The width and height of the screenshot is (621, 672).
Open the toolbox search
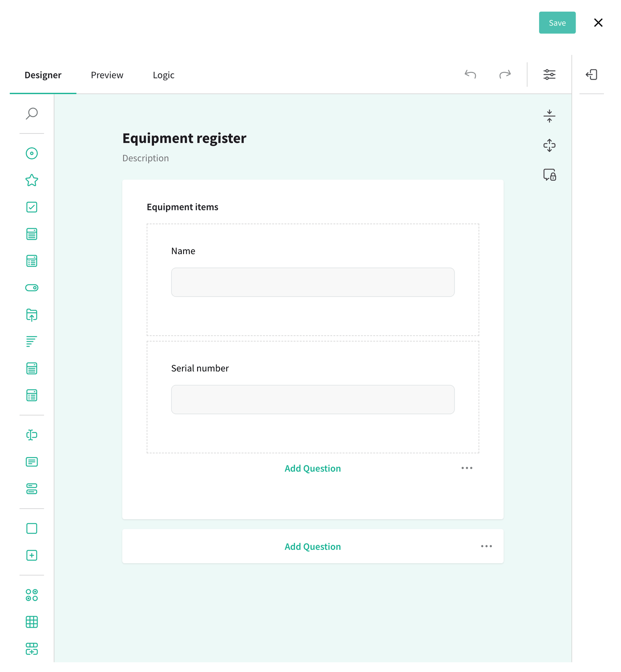[x=32, y=114]
